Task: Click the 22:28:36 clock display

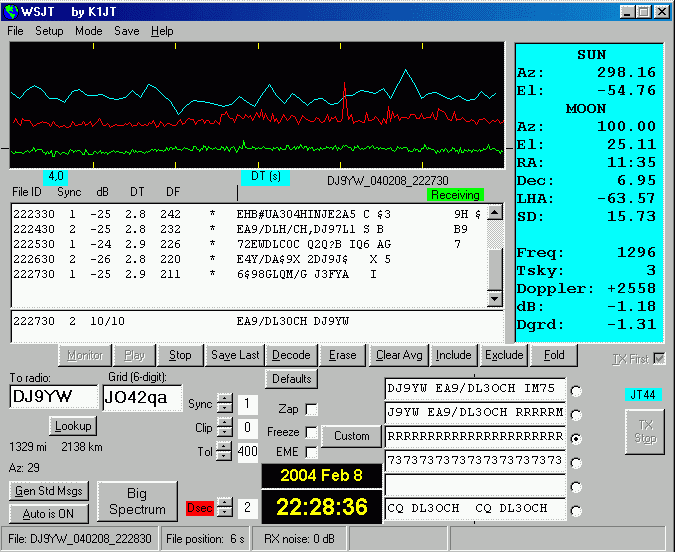Action: (x=322, y=507)
